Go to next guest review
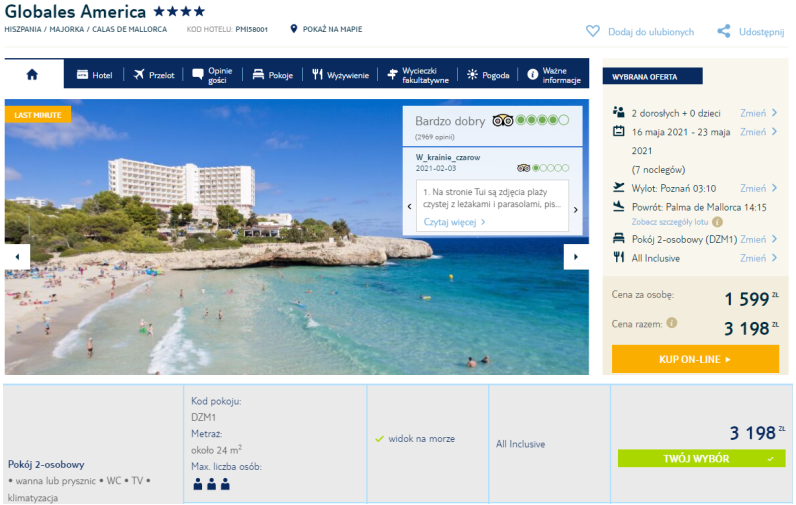 (x=576, y=210)
